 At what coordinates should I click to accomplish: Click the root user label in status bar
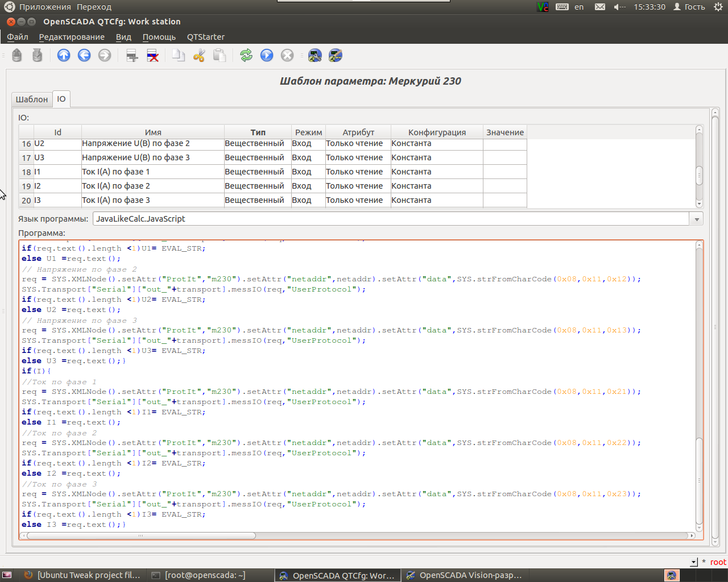click(718, 562)
